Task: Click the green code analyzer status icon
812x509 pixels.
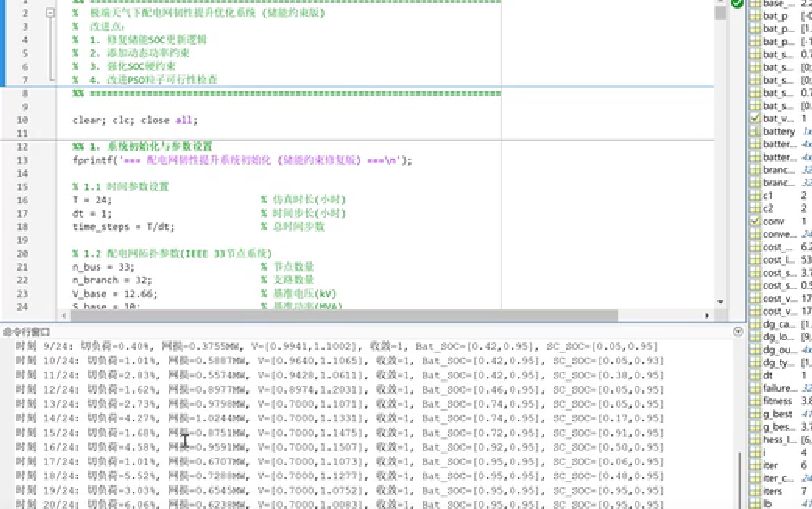Action: (x=737, y=4)
